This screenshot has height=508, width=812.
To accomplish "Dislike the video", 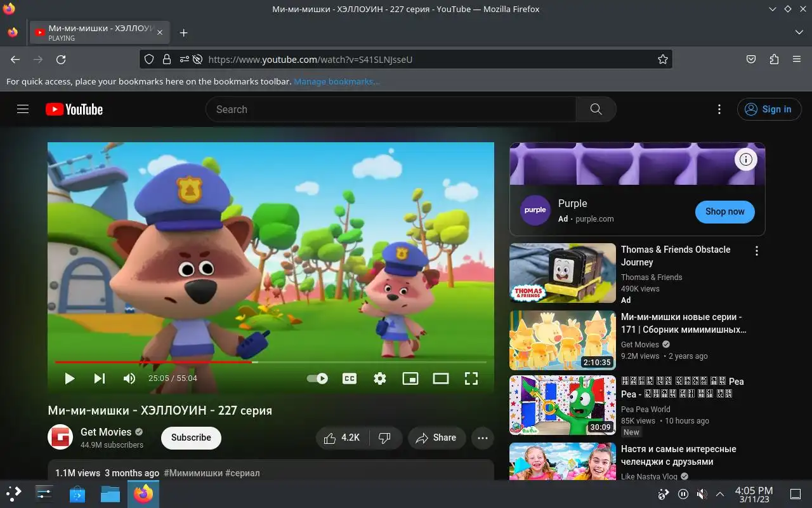I will [x=384, y=438].
